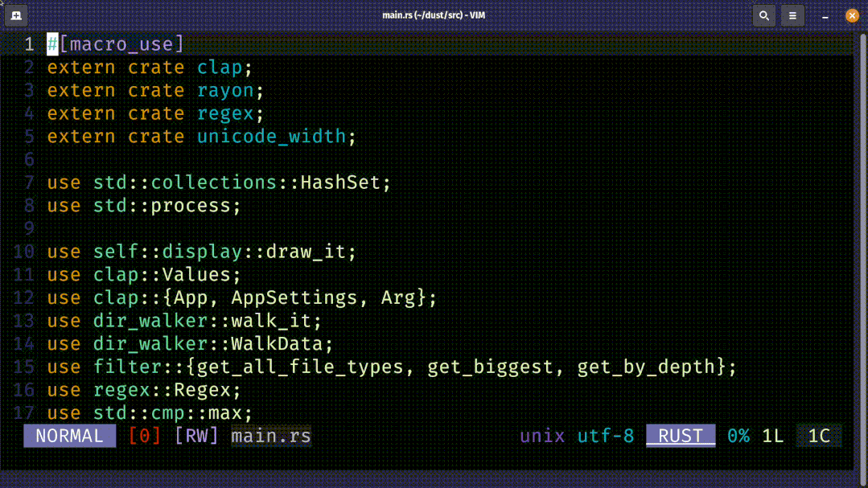Click get_biggest in the filter import
868x488 pixels.
pyautogui.click(x=490, y=367)
